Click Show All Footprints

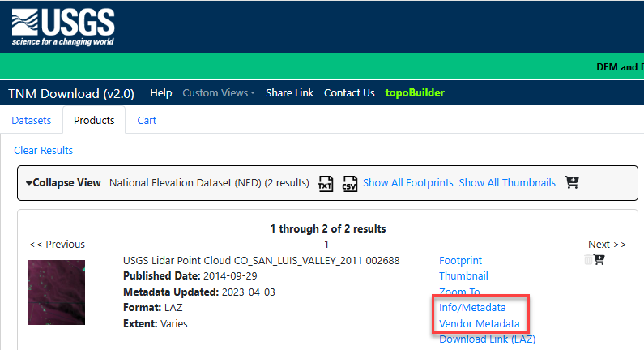pyautogui.click(x=407, y=183)
